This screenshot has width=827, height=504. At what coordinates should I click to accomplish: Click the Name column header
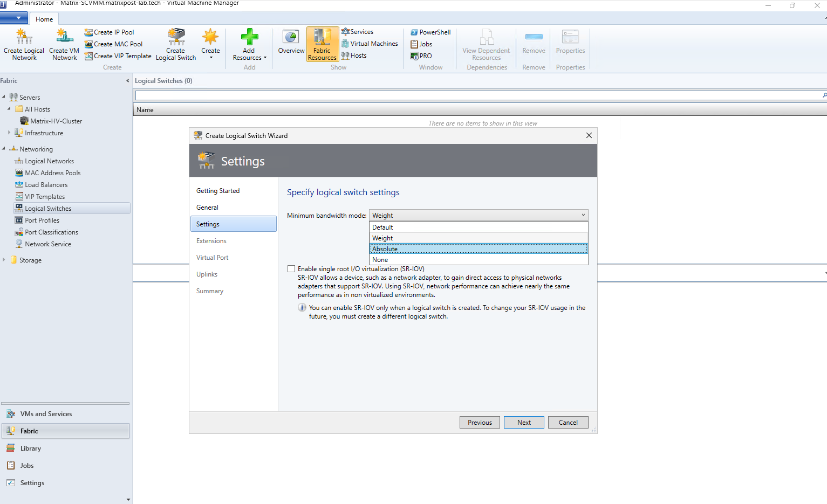(x=145, y=110)
